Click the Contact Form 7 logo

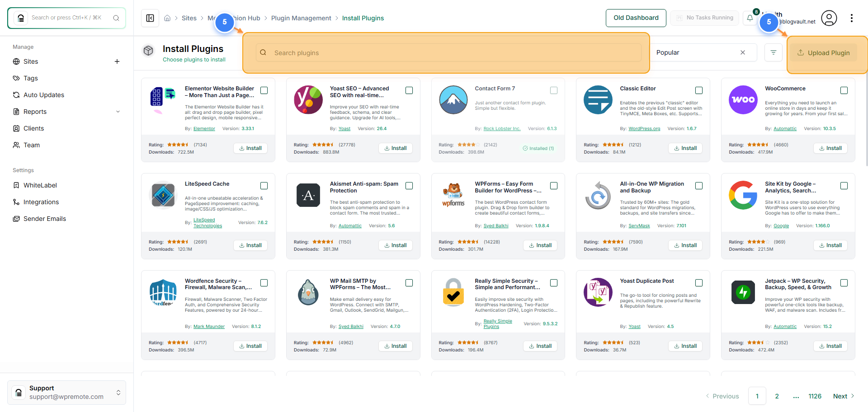tap(453, 100)
